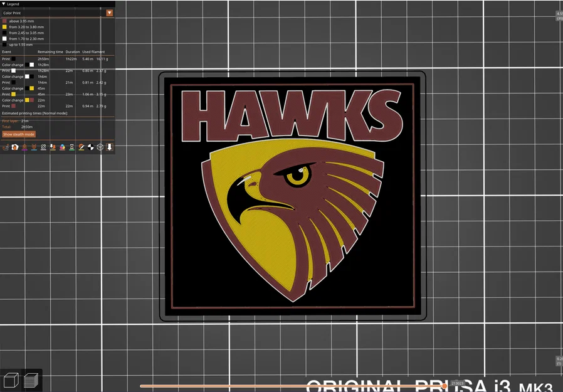Screen dimensions: 563x392
Task: Click the '0.80 m' filament value
Action: [x=88, y=71]
